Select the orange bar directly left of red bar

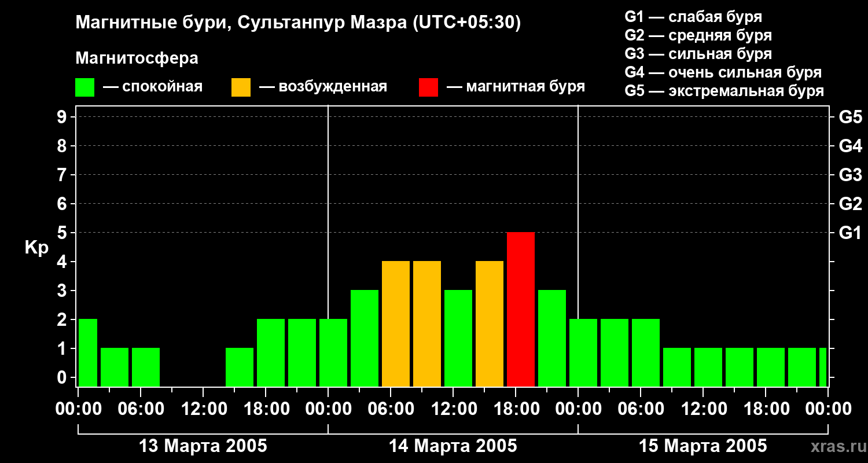pyautogui.click(x=490, y=324)
